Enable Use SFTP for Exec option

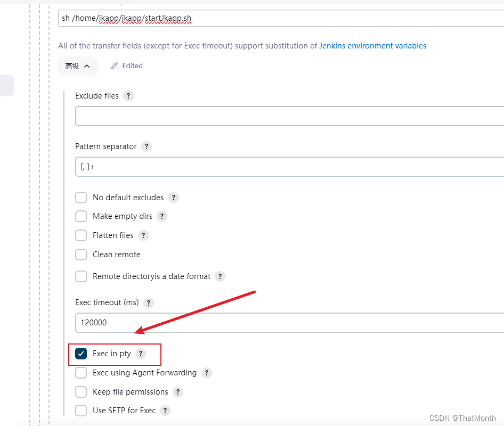tap(81, 411)
